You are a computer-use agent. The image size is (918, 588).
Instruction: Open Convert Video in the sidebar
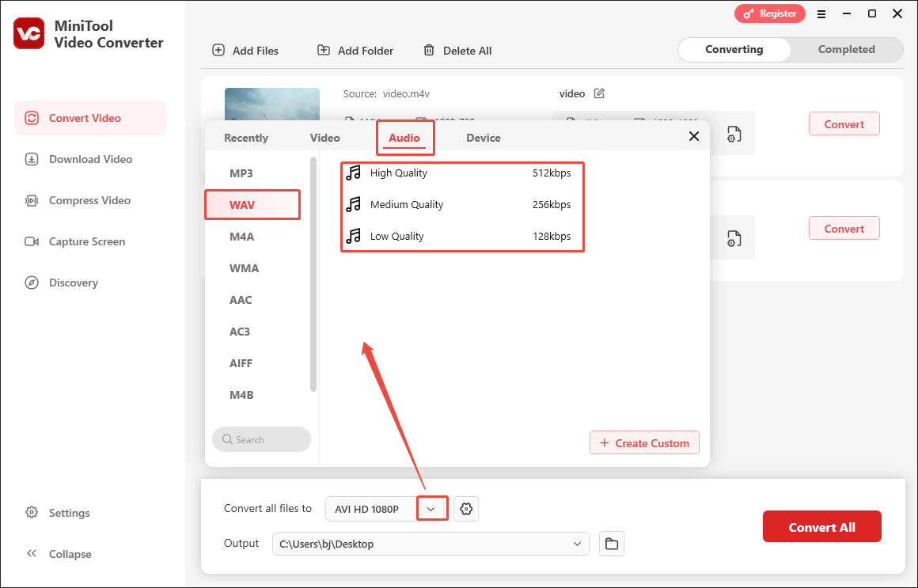point(90,118)
